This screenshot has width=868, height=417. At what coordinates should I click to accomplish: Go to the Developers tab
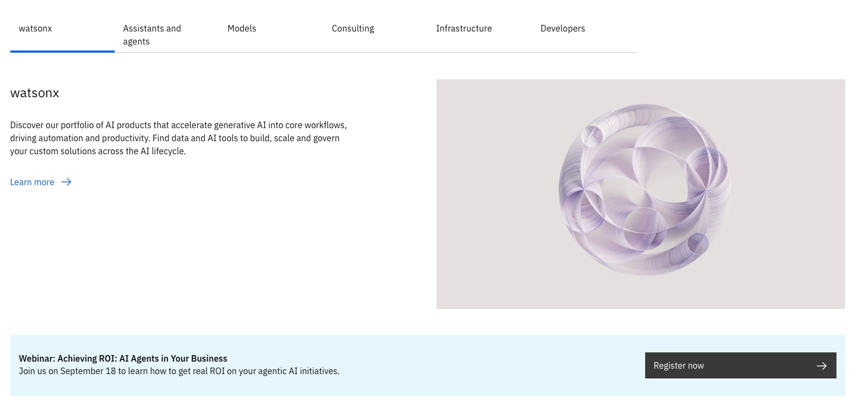(x=584, y=34)
